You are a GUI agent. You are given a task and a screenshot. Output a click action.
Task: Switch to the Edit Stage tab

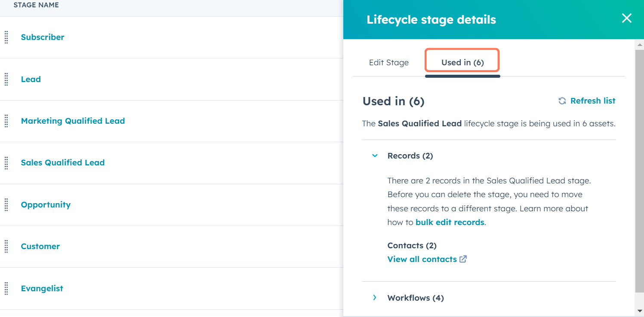pos(388,62)
